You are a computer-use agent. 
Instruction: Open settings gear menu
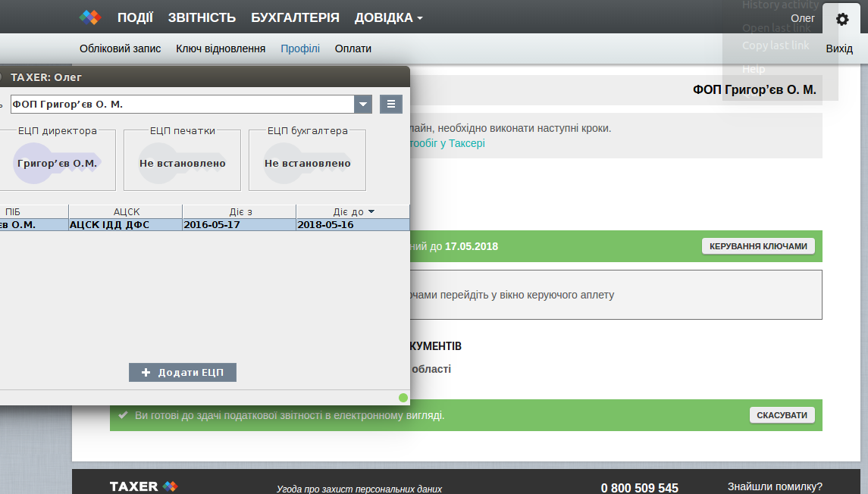tap(842, 20)
